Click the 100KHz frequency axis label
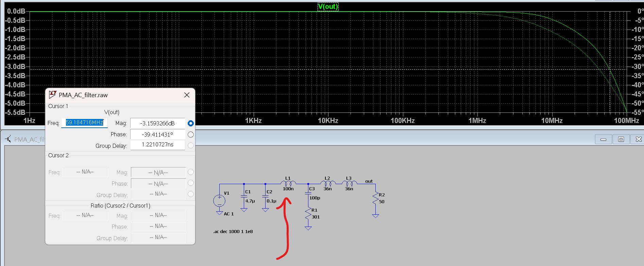 pos(403,121)
